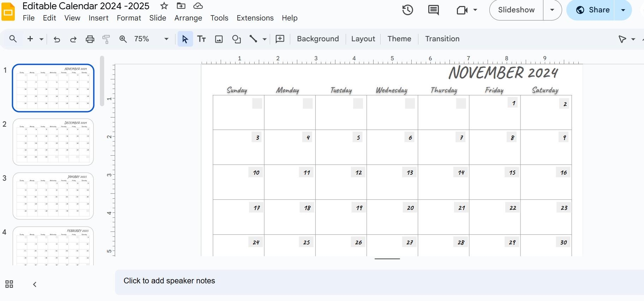
Task: Open the zoom level dropdown
Action: (x=166, y=39)
